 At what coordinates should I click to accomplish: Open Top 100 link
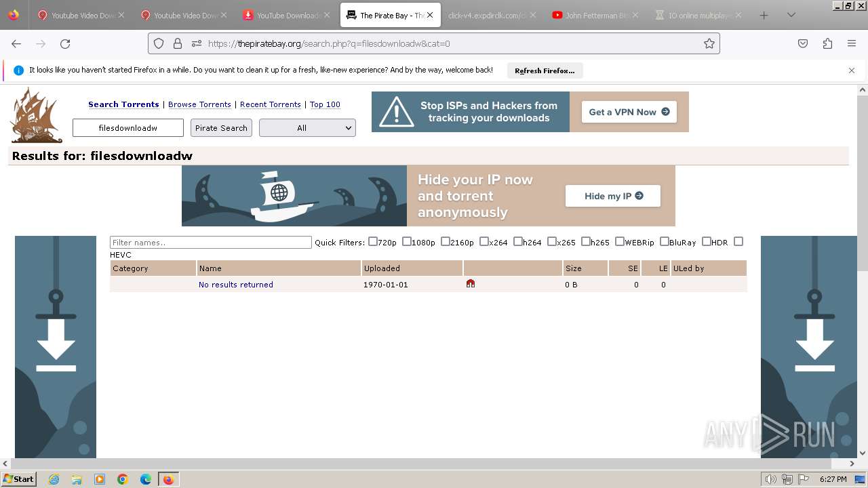point(325,104)
